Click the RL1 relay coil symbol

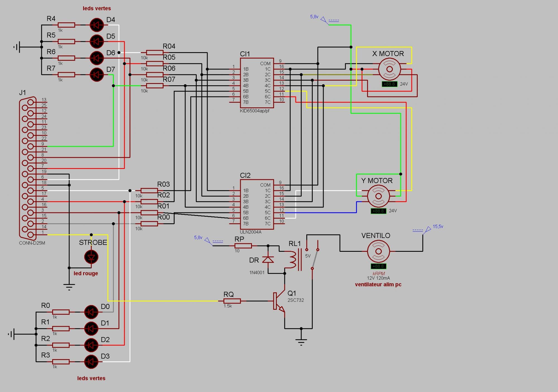(292, 260)
